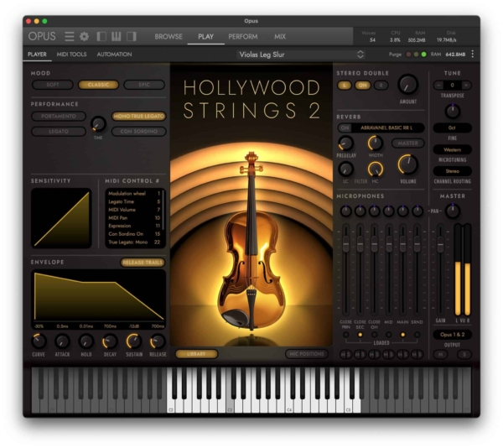Click the red Purge indicator
The width and height of the screenshot is (503, 448).
[408, 55]
